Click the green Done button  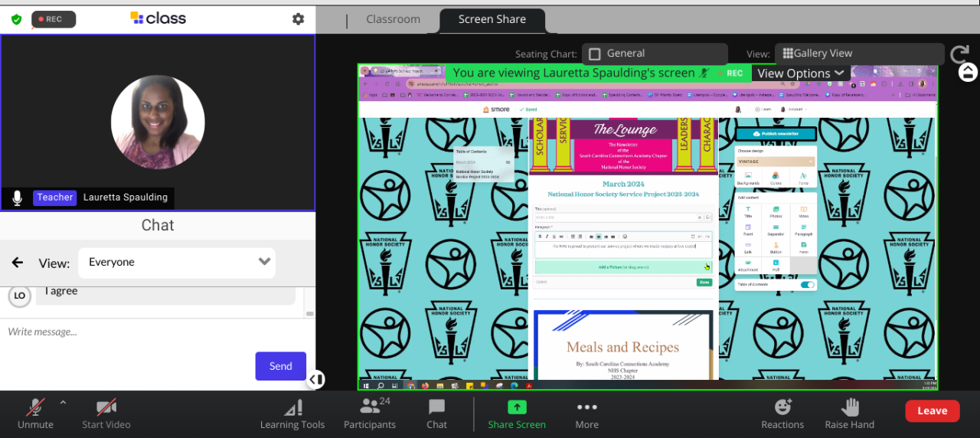704,283
